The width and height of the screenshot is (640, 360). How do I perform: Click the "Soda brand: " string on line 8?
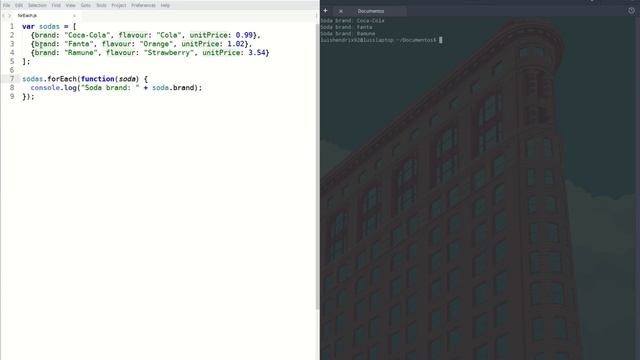[110, 88]
